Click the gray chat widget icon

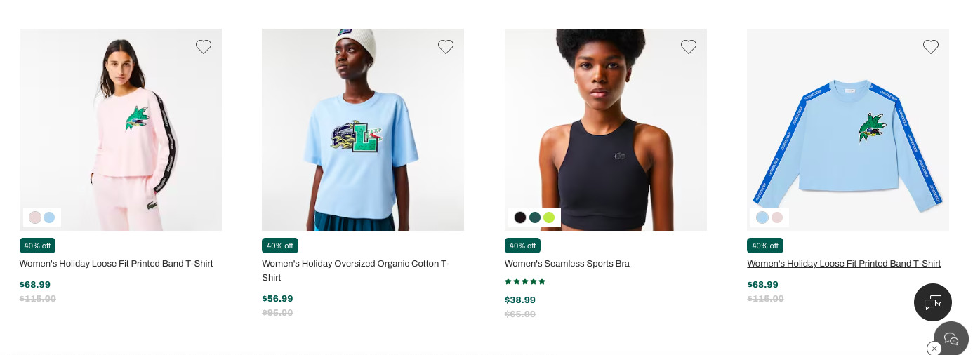(x=952, y=339)
